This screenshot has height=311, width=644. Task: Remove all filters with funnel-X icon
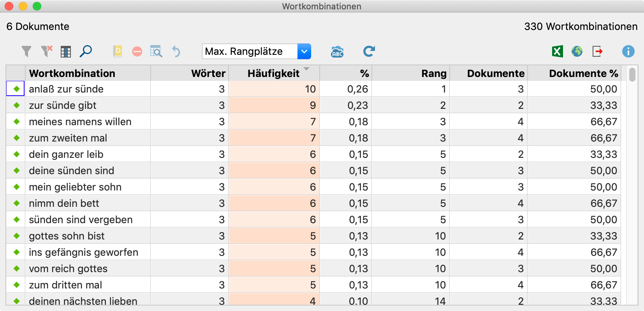(47, 51)
